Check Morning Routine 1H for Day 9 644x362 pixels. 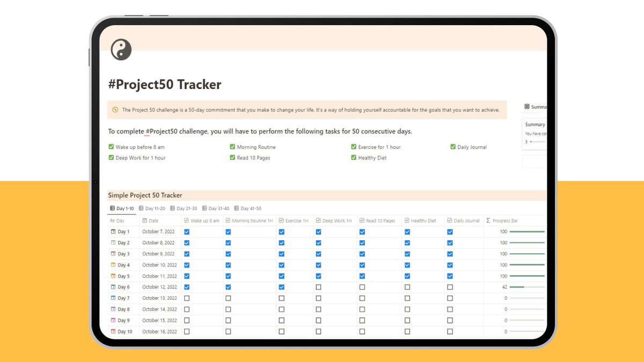click(228, 320)
